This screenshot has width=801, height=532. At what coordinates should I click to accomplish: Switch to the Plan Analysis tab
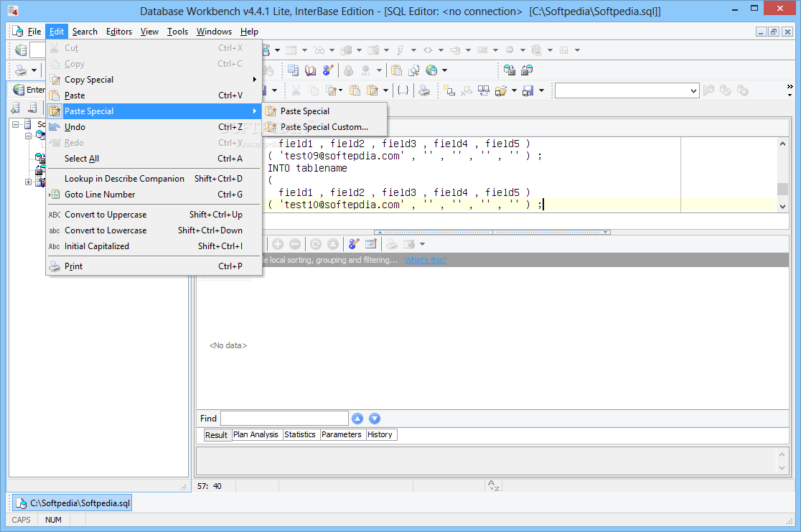(x=256, y=434)
